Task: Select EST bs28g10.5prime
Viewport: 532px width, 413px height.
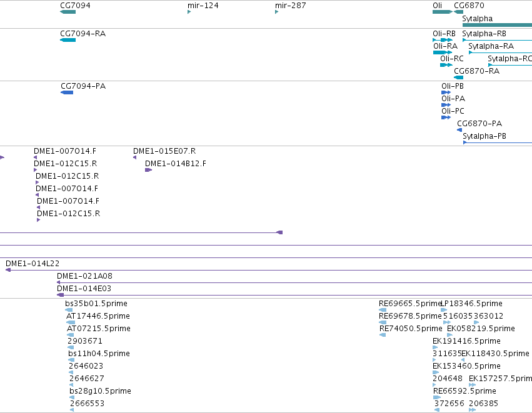Action: point(72,398)
